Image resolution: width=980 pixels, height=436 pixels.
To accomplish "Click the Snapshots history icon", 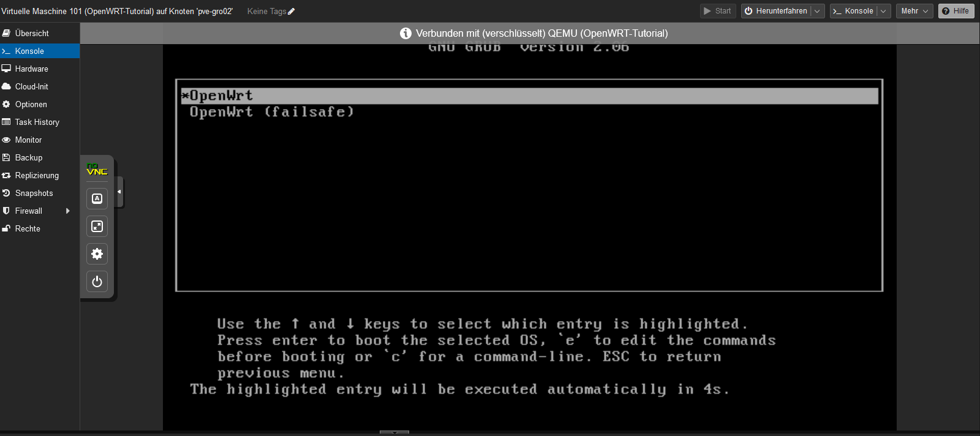I will pyautogui.click(x=6, y=193).
